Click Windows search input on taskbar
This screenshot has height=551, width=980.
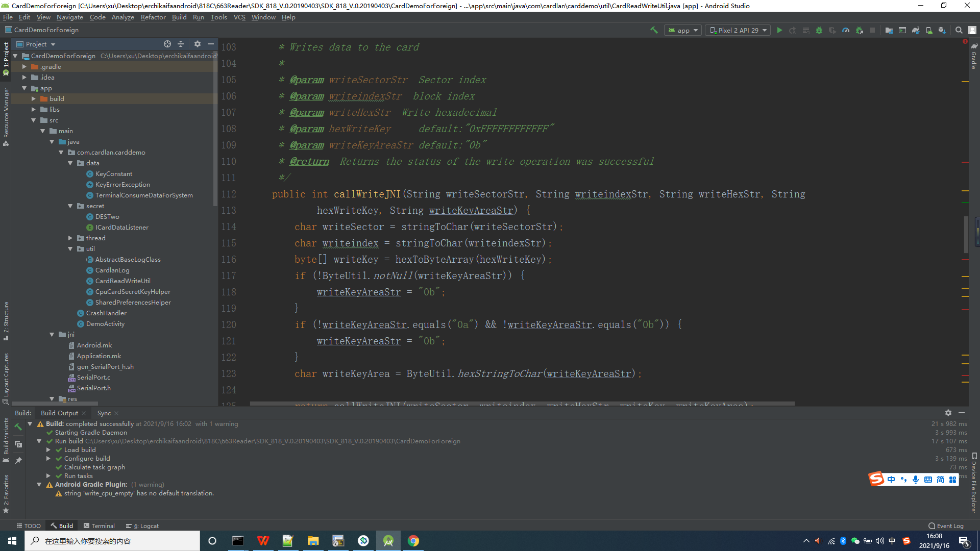tap(112, 541)
